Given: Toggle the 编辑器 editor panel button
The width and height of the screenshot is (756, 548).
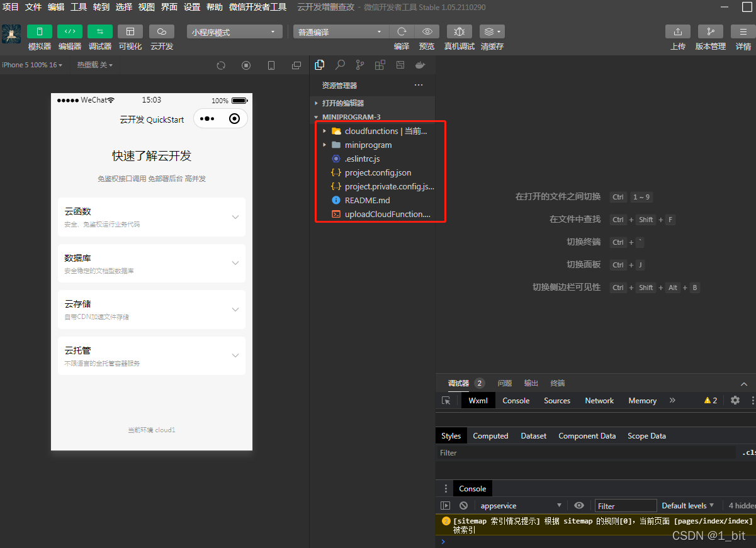Looking at the screenshot, I should pyautogui.click(x=70, y=31).
